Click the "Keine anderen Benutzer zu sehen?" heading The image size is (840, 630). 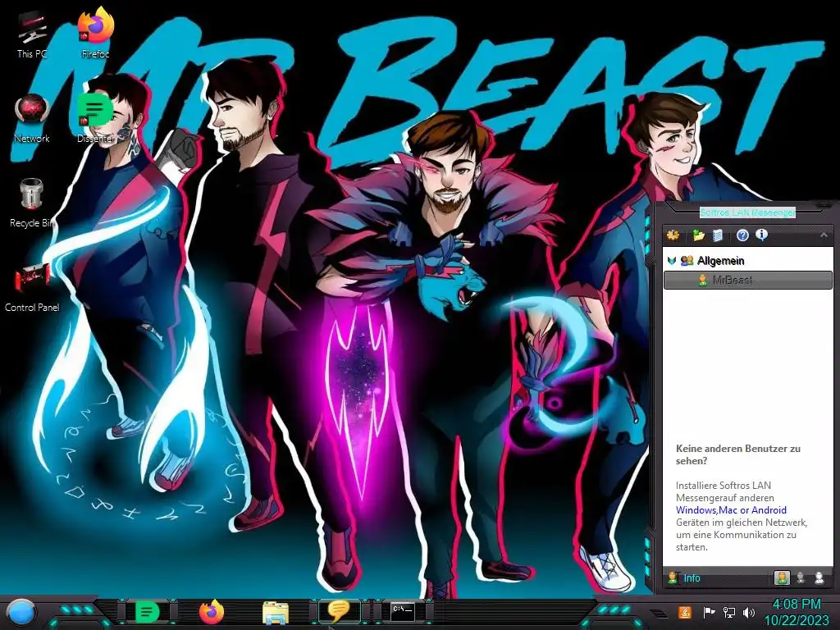pos(738,454)
